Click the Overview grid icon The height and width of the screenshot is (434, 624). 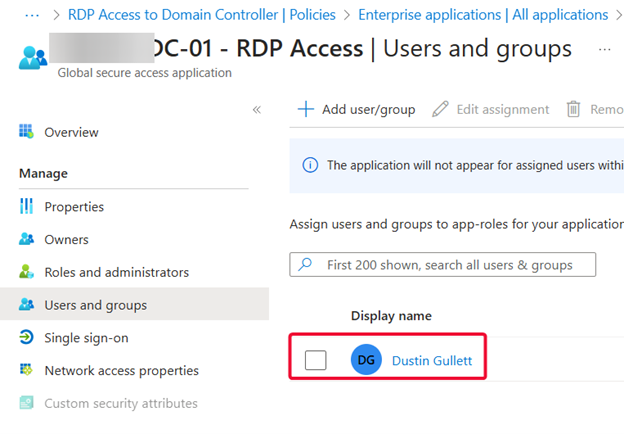26,131
